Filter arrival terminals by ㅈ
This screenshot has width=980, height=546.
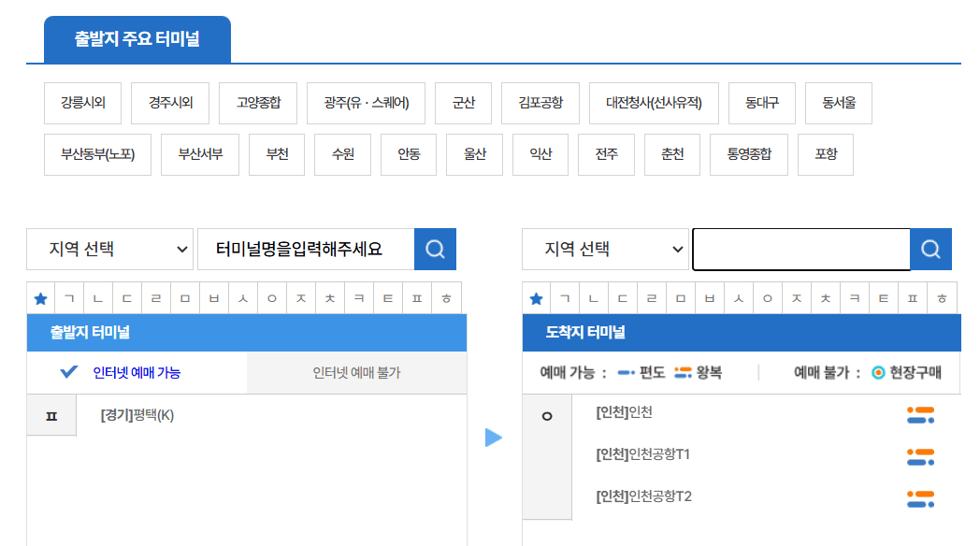pos(797,298)
